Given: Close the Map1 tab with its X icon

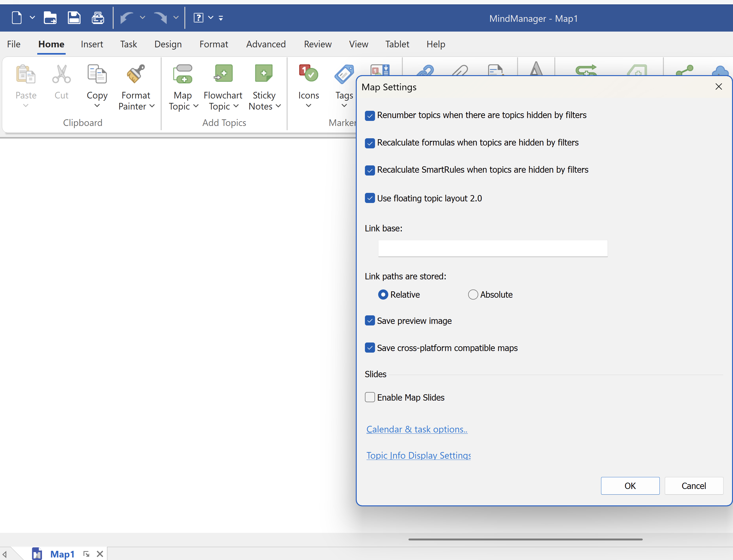Looking at the screenshot, I should click(x=100, y=554).
